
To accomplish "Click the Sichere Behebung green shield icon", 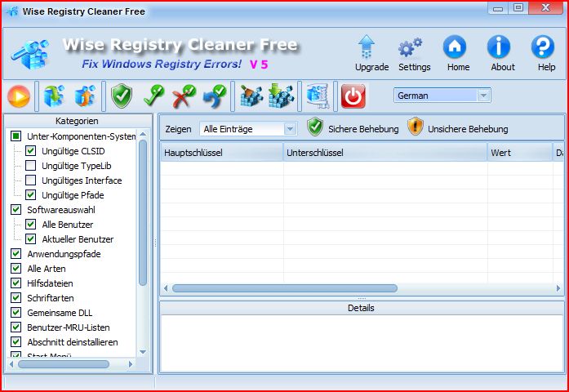I will [315, 127].
